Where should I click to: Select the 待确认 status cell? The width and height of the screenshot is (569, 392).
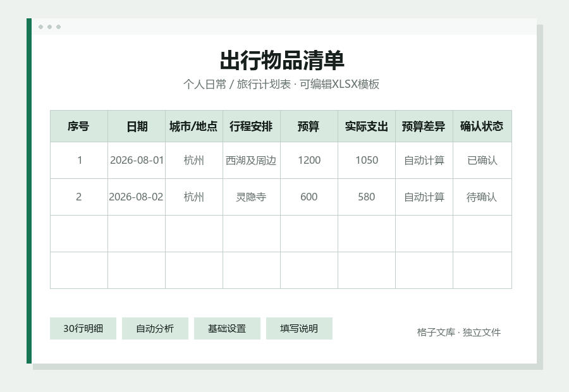pyautogui.click(x=482, y=197)
